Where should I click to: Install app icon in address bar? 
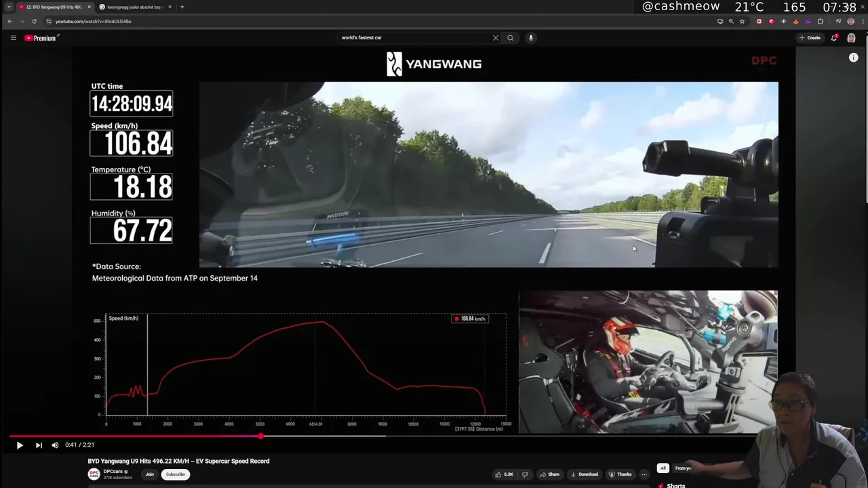pos(720,21)
